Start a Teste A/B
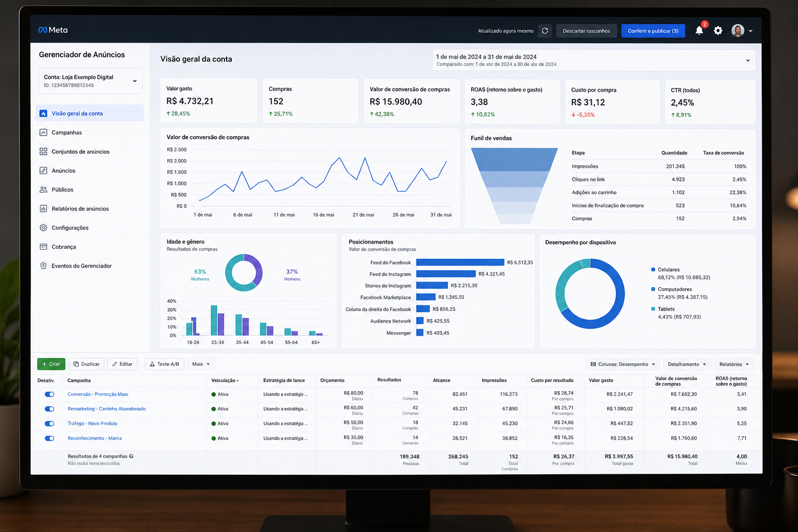 pos(165,364)
